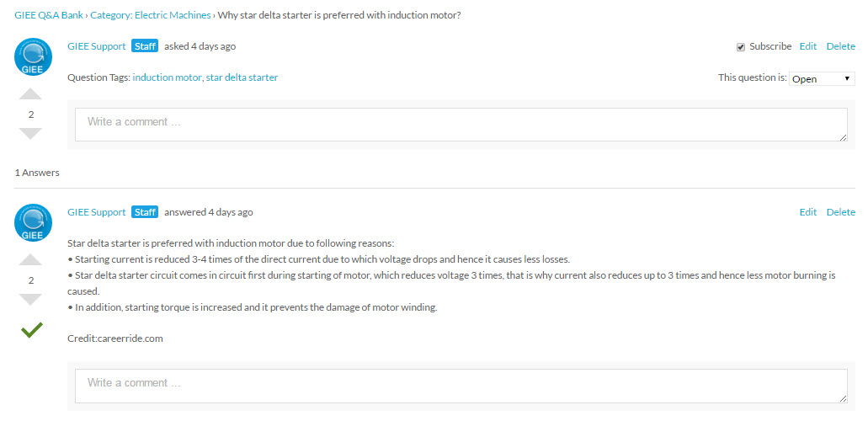Downvote the answer with the down arrow
868x421 pixels.
tap(30, 300)
